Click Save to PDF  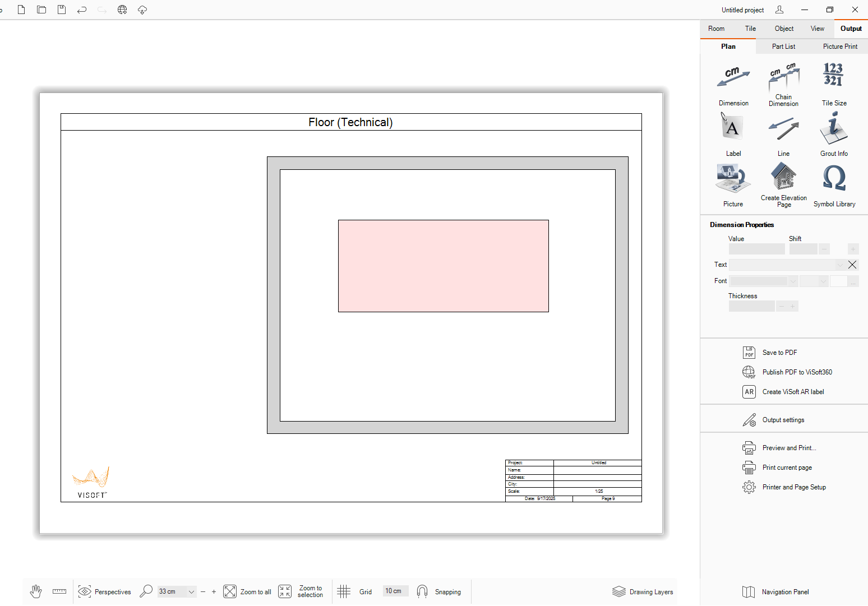tap(779, 353)
